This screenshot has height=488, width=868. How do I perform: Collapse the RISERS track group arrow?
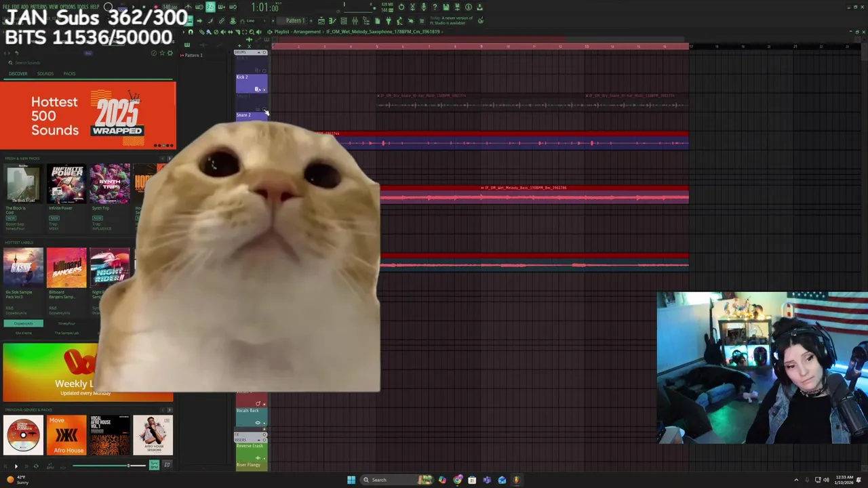click(x=259, y=440)
